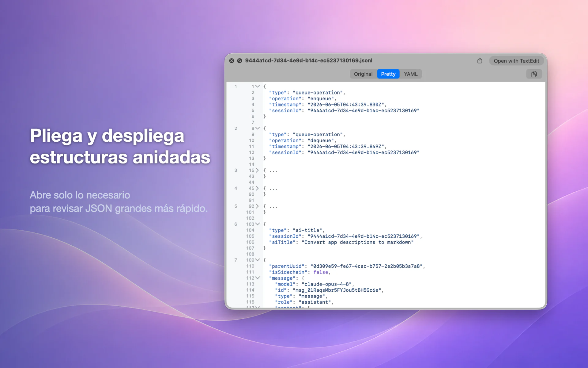Click record number 7 in the gutter
Viewport: 588px width, 368px height.
click(236, 260)
